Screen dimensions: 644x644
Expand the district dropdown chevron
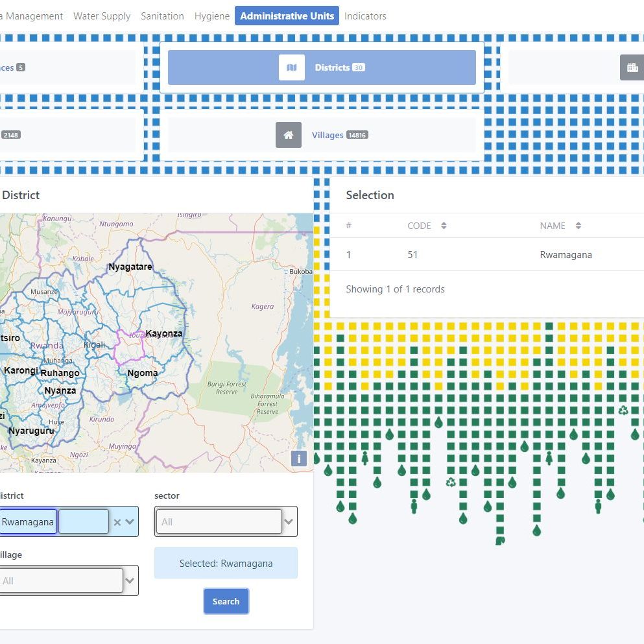[x=130, y=522]
